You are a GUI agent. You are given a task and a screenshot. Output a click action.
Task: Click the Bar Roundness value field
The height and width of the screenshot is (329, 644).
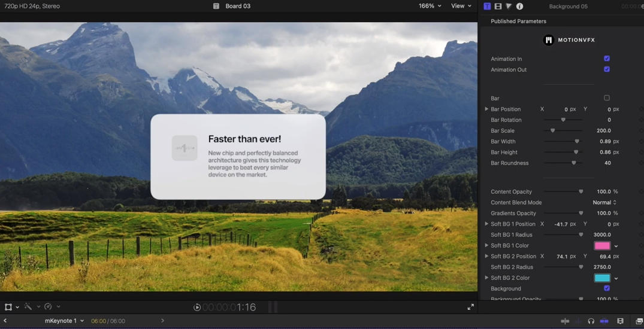[607, 163]
